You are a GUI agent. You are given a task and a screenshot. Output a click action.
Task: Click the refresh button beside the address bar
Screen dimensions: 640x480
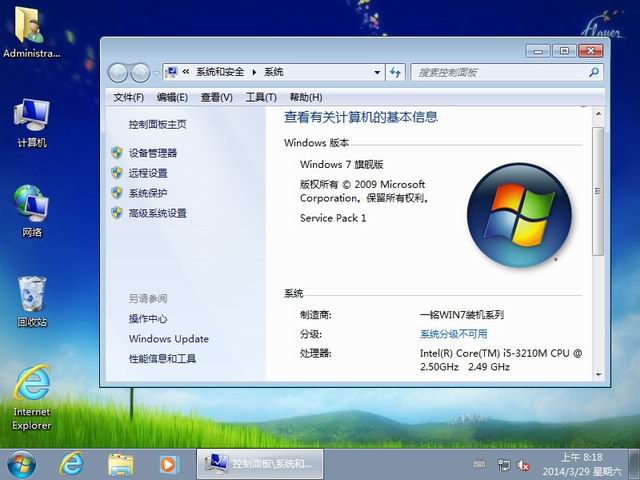[395, 73]
